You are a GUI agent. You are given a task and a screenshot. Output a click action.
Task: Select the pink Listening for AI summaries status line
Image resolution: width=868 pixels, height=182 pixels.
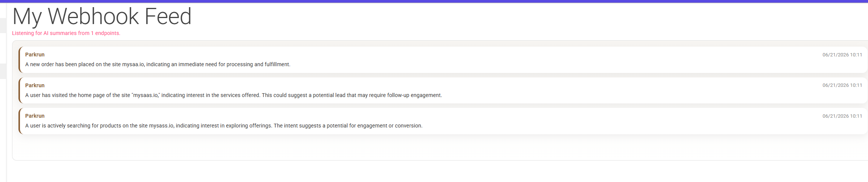click(66, 33)
